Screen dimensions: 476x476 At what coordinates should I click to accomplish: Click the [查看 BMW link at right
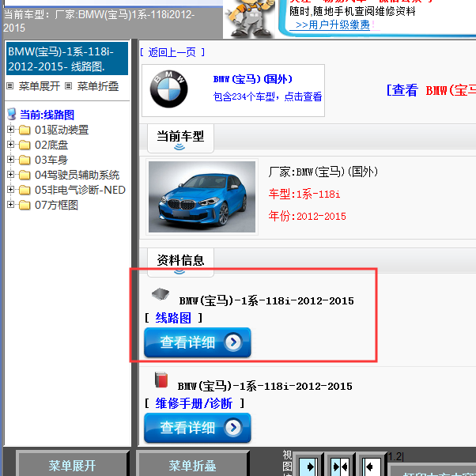pyautogui.click(x=431, y=90)
